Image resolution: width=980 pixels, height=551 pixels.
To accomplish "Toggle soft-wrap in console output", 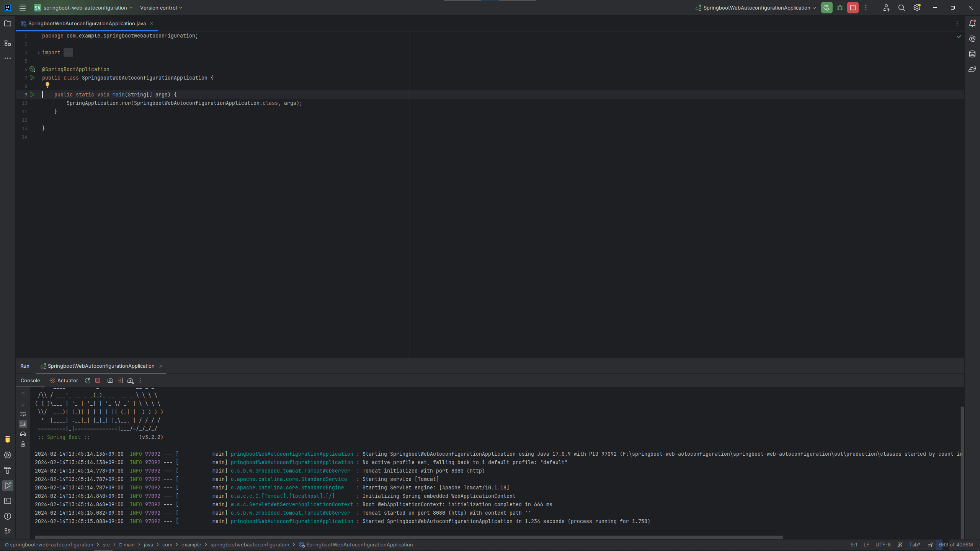I will pos(23,414).
